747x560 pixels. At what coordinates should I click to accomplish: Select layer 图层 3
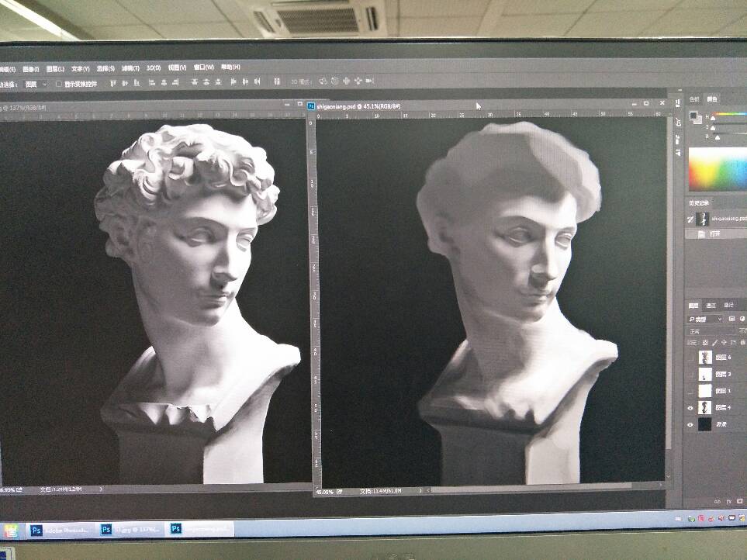click(716, 375)
